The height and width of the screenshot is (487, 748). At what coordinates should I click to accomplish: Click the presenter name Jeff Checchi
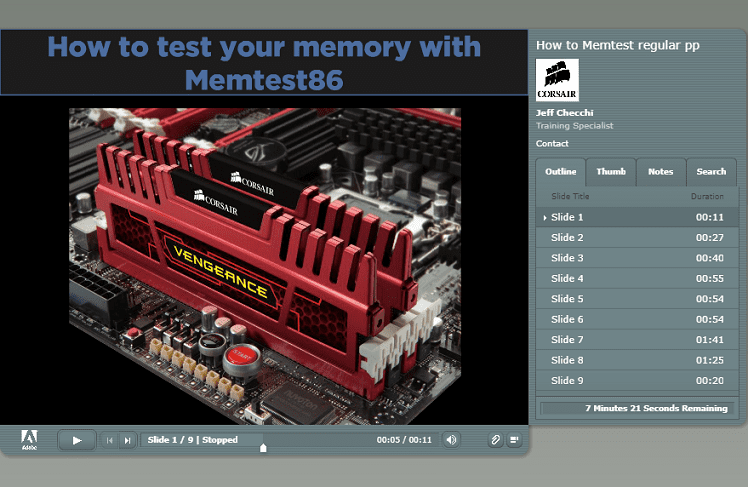pyautogui.click(x=564, y=113)
